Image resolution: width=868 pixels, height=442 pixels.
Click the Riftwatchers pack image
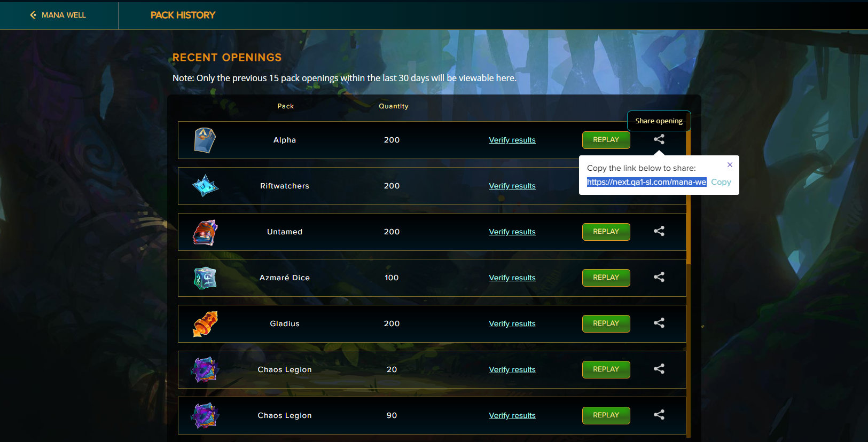205,186
